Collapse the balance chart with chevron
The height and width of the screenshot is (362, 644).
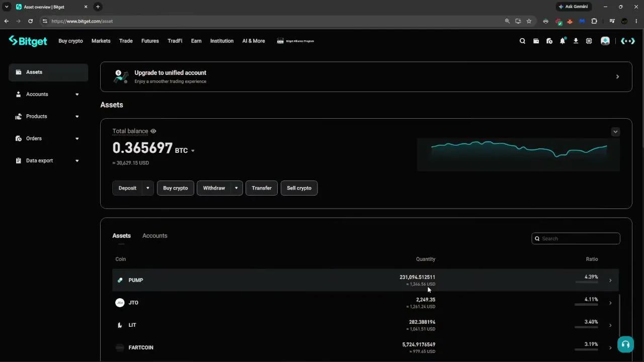tap(615, 132)
